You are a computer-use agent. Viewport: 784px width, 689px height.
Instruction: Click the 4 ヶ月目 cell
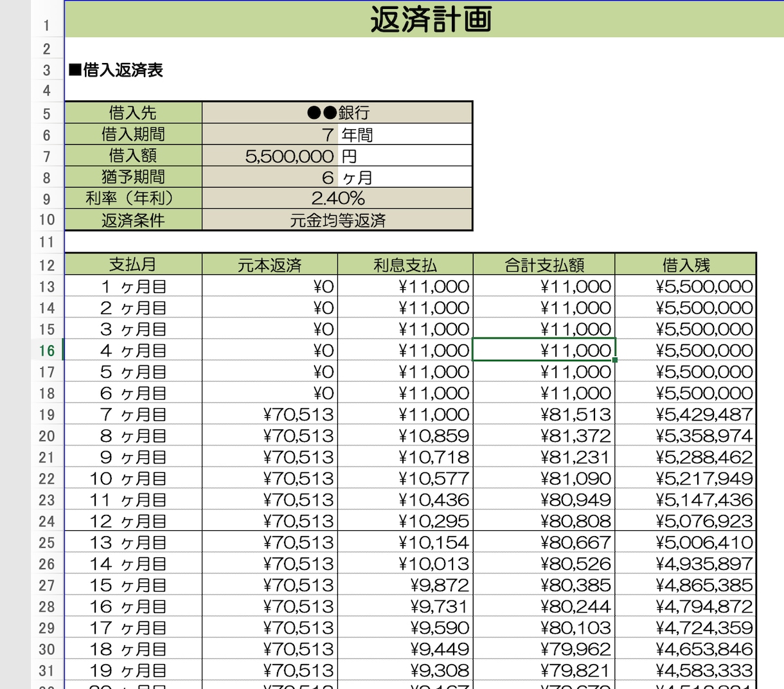click(x=133, y=350)
